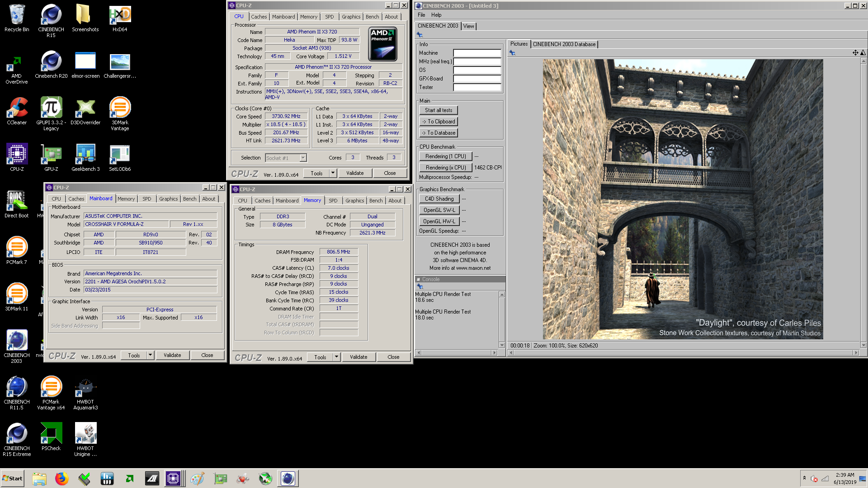
Task: Click the Machine input field
Action: (x=477, y=53)
